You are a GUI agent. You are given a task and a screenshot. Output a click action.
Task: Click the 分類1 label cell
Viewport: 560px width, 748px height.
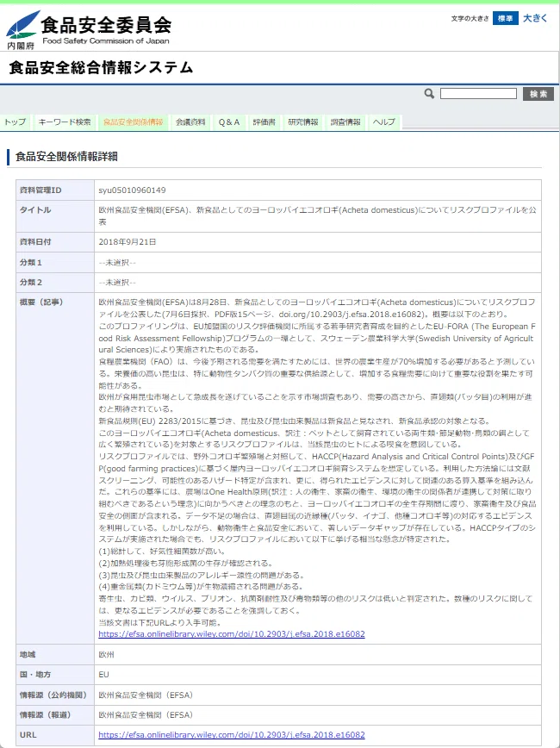coord(55,262)
